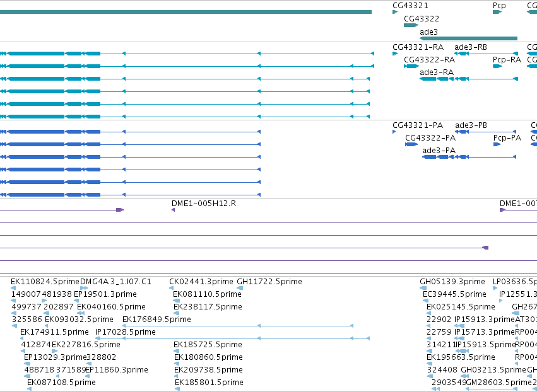The image size is (537, 392).
Task: Click the EK209738.5prime label
Action: (x=209, y=370)
